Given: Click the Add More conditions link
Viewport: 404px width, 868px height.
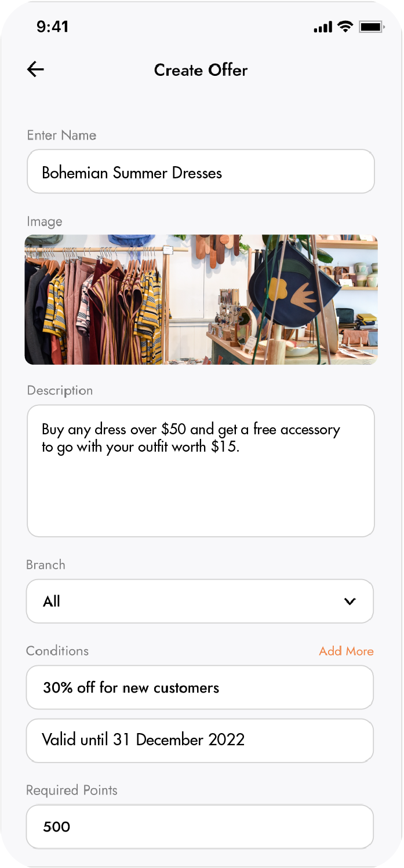Looking at the screenshot, I should pos(346,651).
